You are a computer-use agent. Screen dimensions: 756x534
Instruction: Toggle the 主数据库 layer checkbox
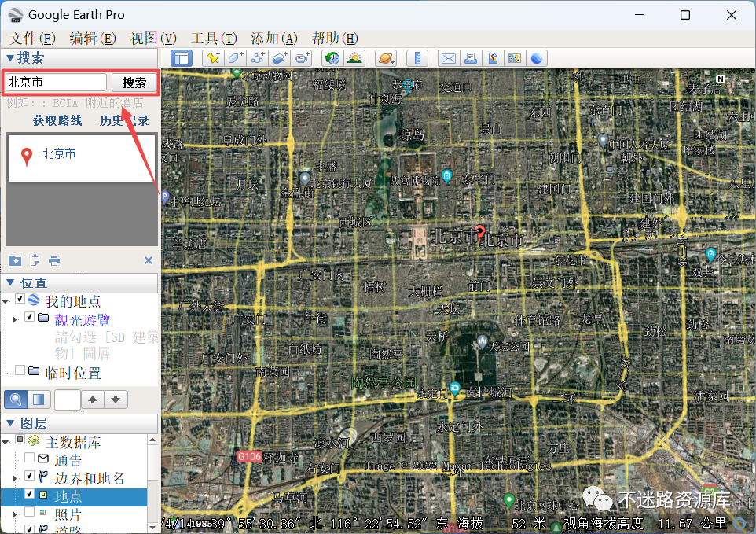pos(20,440)
